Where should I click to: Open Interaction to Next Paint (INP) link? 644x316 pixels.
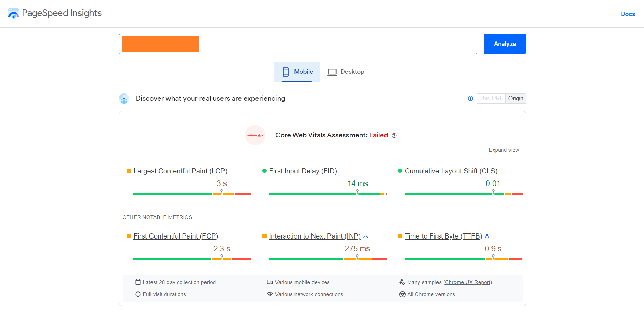coord(315,236)
